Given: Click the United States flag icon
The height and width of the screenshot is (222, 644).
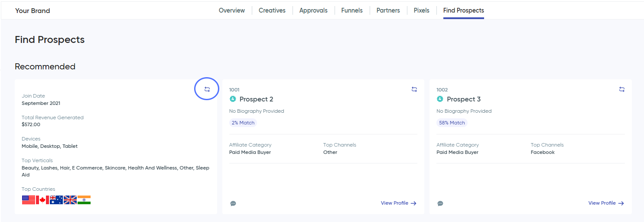Looking at the screenshot, I should pyautogui.click(x=29, y=200).
